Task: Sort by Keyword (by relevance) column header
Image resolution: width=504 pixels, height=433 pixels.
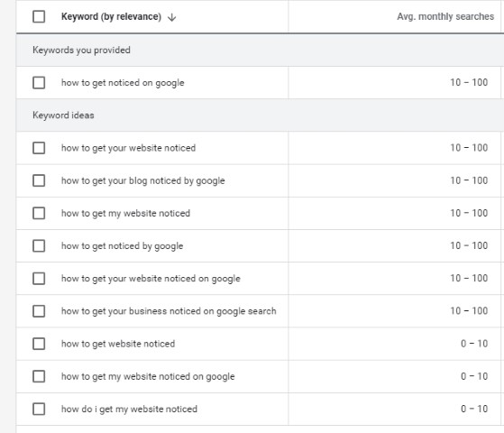Action: [111, 16]
